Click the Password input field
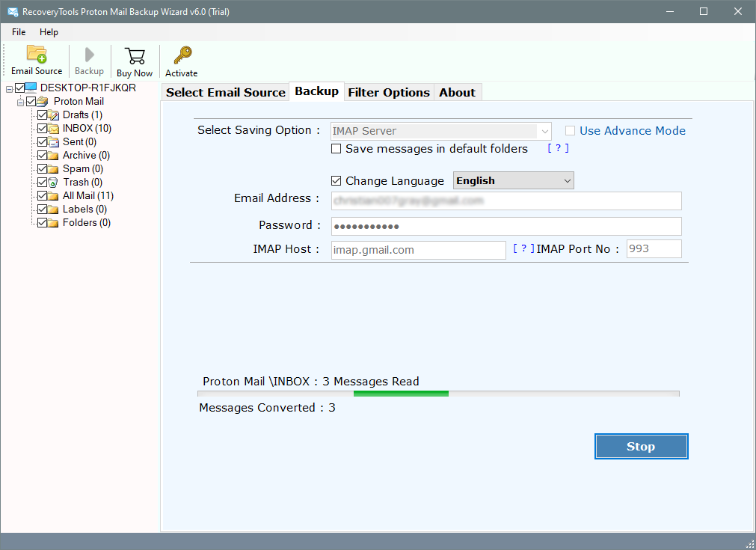This screenshot has height=550, width=756. [506, 226]
